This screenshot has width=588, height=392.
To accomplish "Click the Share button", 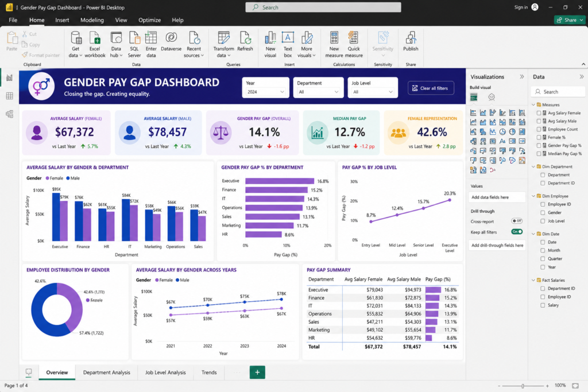I will click(x=570, y=20).
